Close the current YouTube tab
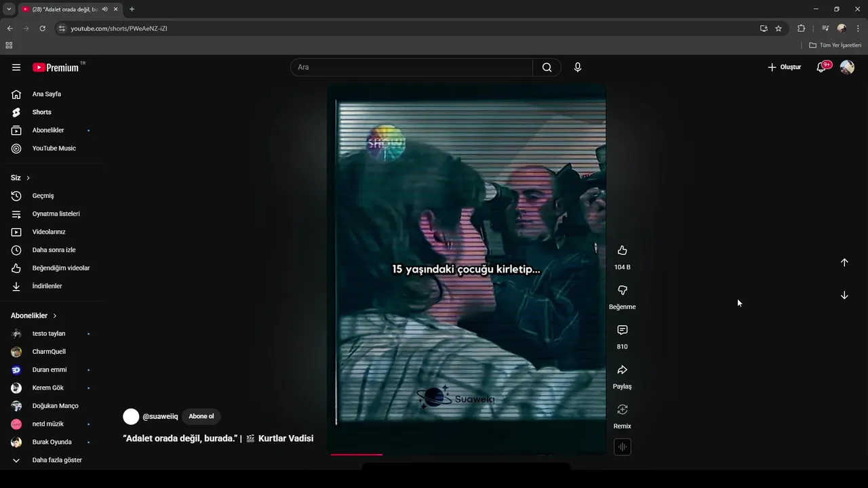This screenshot has width=868, height=488. click(116, 9)
